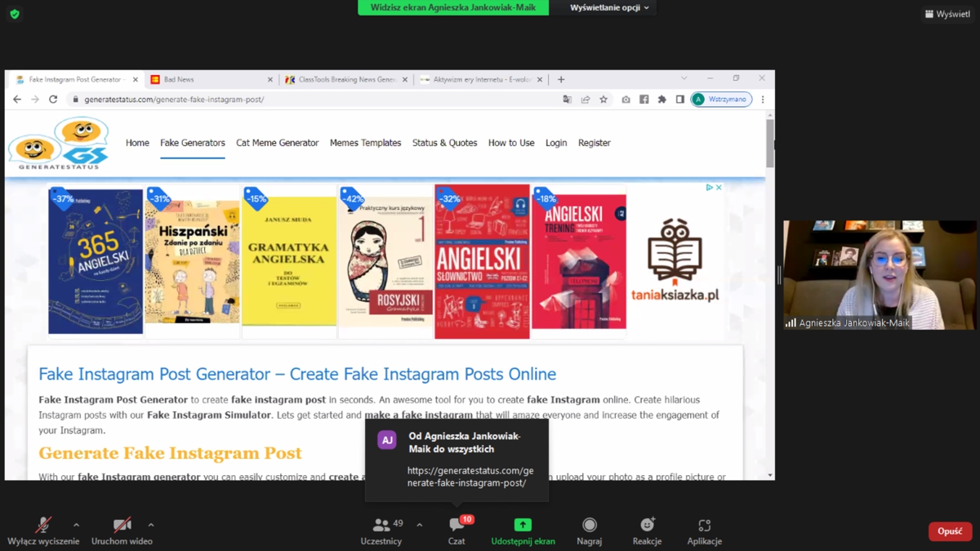Click the AdChoices triangle icon
Viewport: 980px width, 551px height.
point(709,188)
